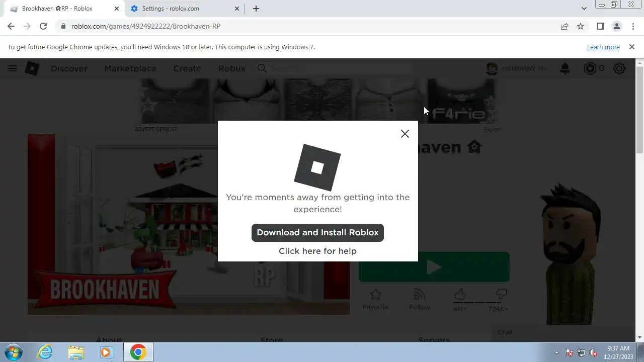The height and width of the screenshot is (362, 644).
Task: Open the Marketplace page
Action: click(x=130, y=68)
